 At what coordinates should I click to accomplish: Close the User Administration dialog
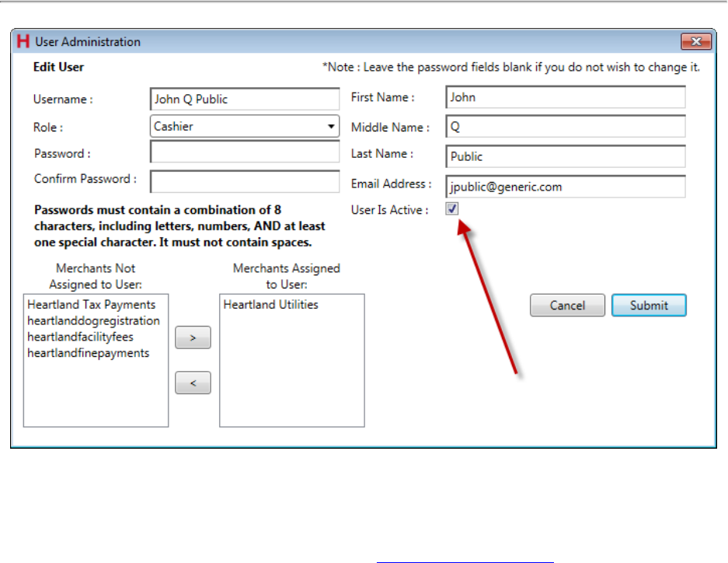click(695, 42)
